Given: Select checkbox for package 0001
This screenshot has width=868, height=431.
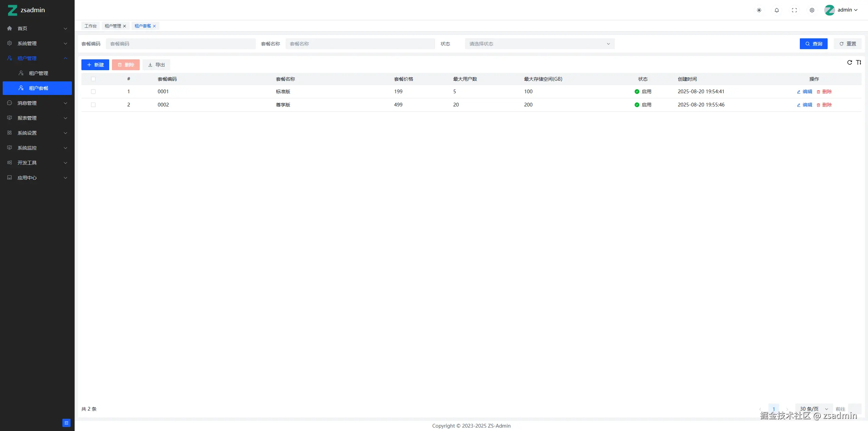Looking at the screenshot, I should pyautogui.click(x=93, y=92).
